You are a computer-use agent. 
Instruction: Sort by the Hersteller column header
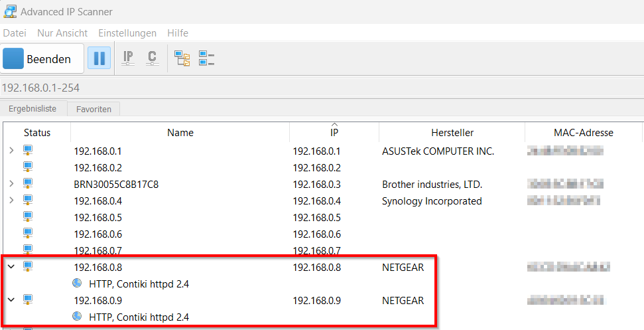click(452, 133)
